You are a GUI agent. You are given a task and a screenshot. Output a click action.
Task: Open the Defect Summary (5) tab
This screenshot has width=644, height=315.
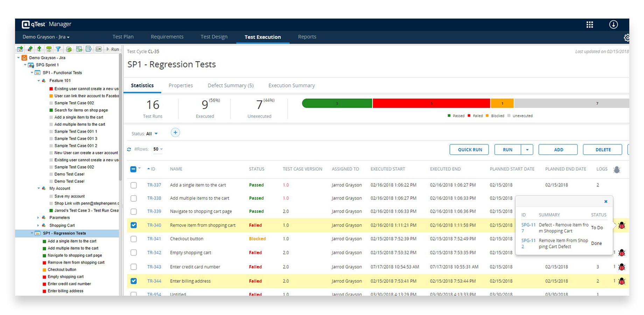pos(230,85)
